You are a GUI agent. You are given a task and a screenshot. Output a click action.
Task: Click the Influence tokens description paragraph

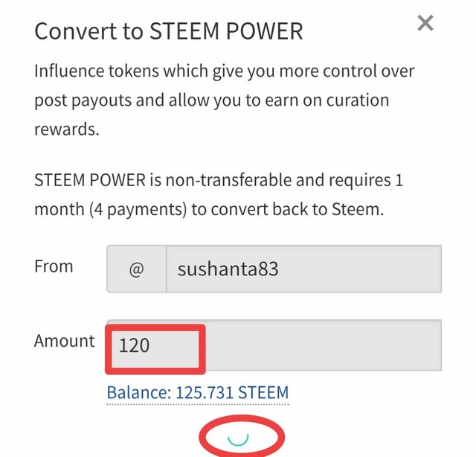pyautogui.click(x=224, y=100)
